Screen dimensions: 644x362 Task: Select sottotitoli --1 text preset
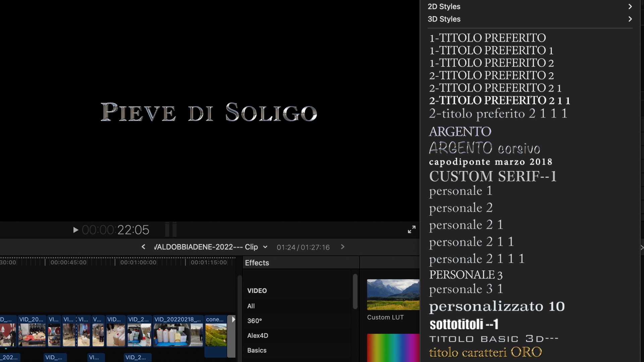464,324
